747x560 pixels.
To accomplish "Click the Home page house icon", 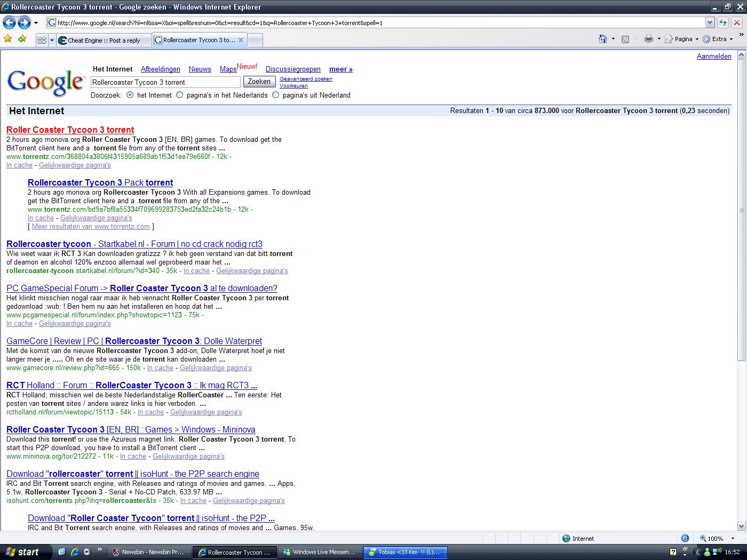I will 603,39.
